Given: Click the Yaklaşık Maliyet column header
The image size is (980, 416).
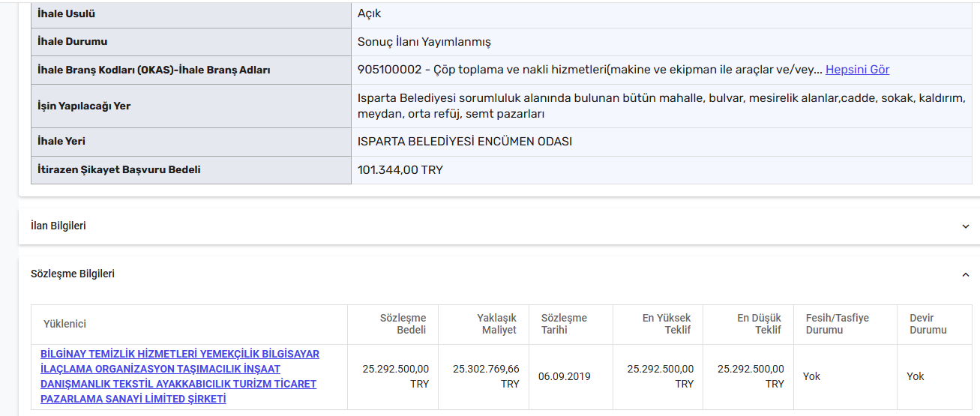Looking at the screenshot, I should pos(496,324).
